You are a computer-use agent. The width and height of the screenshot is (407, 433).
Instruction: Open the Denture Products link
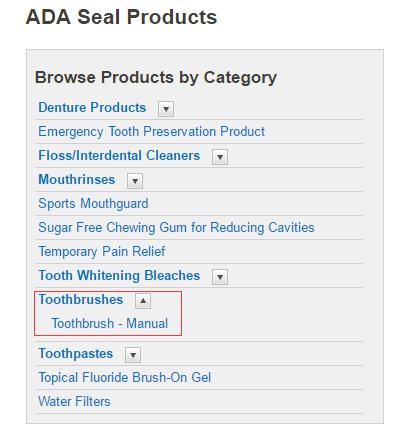click(92, 108)
